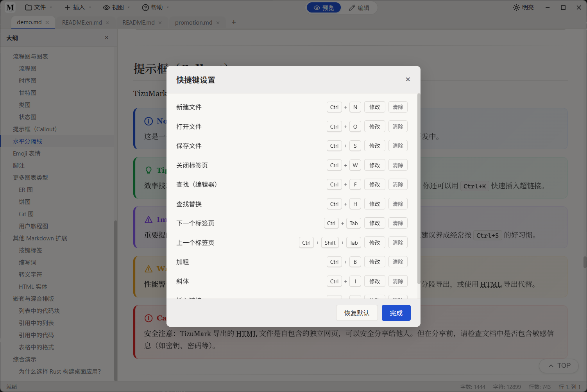Screen dimensions: 587x392
Task: Click the TizuMark M logo icon
Action: point(10,7)
